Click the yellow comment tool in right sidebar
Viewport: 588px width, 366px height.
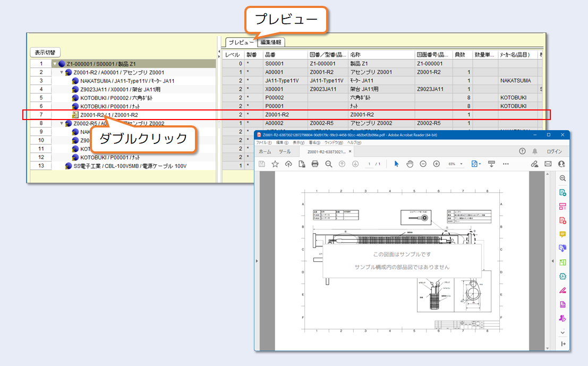tap(563, 234)
